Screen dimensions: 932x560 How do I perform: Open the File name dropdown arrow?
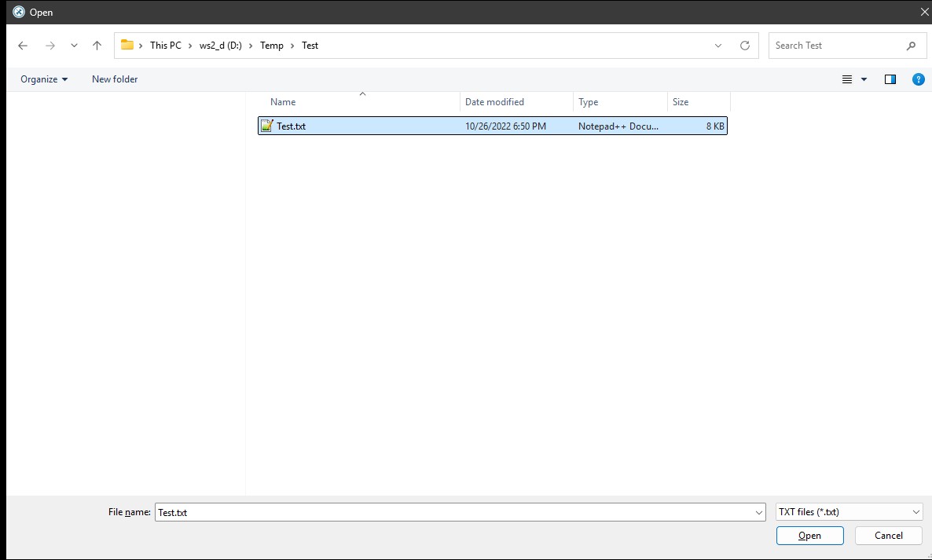(x=759, y=512)
